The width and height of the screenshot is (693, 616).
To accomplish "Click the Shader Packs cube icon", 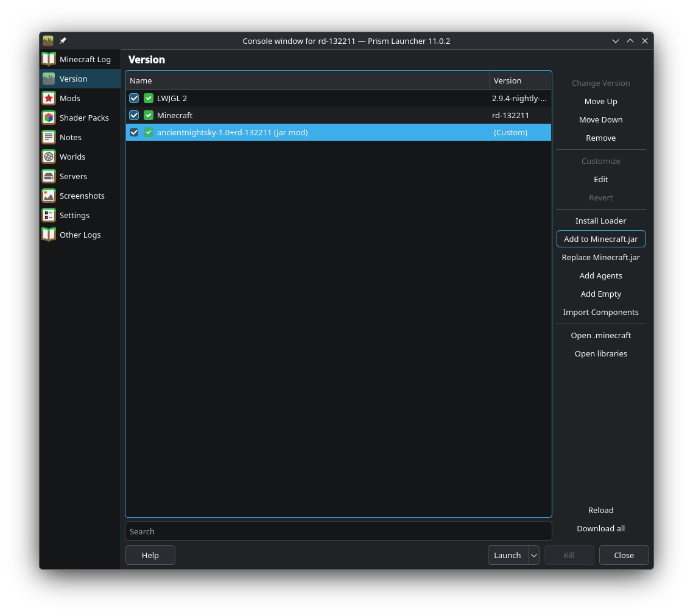I will (x=49, y=118).
